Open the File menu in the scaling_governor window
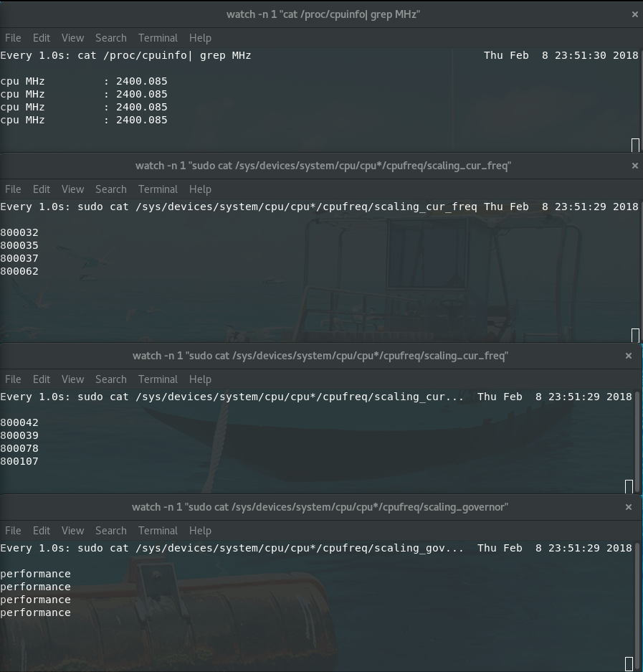643x672 pixels. point(13,530)
